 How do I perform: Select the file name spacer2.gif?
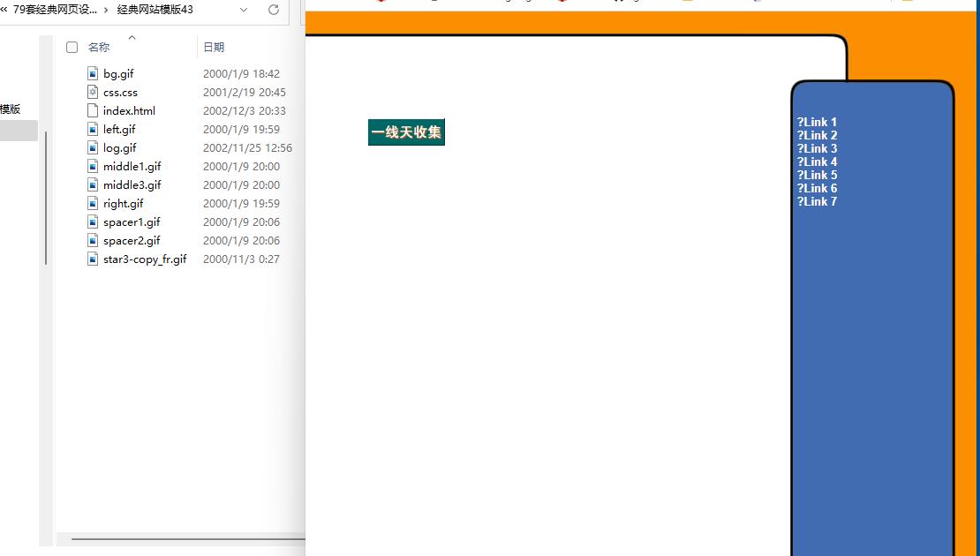[x=132, y=241]
